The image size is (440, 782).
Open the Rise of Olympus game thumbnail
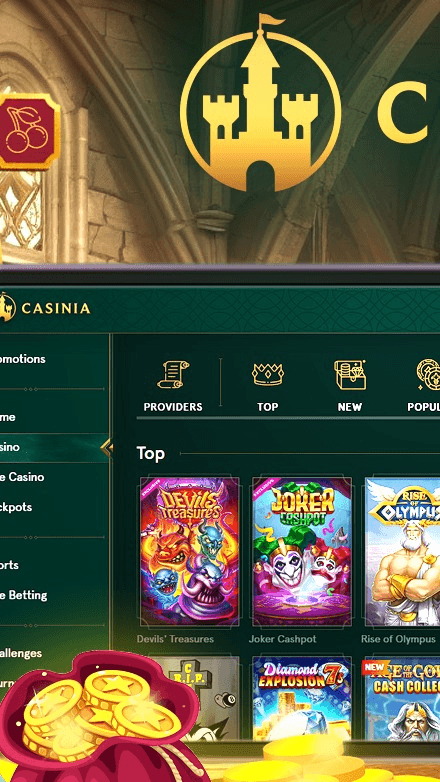[x=403, y=551]
